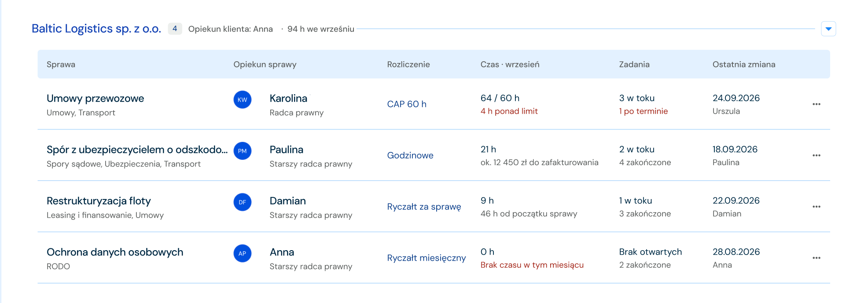Open more options for Umowy przewozowe row

click(817, 104)
